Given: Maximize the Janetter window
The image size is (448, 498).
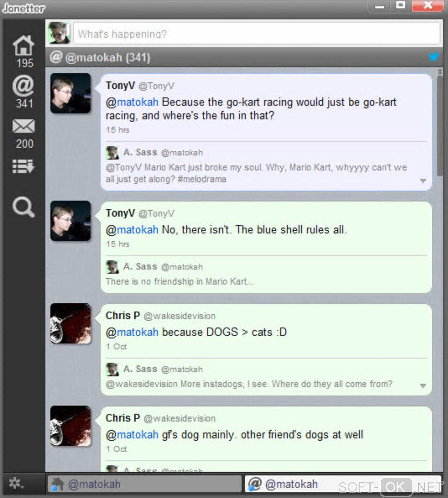Looking at the screenshot, I should (401, 5).
